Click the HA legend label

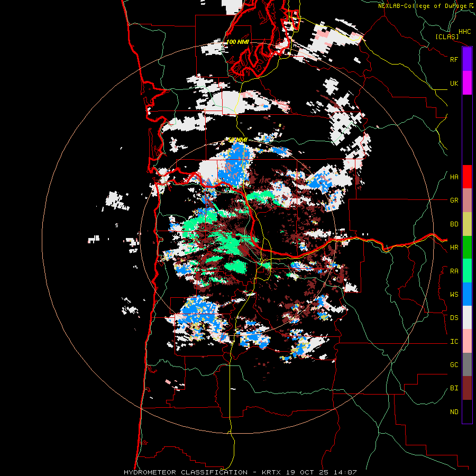[x=454, y=177]
